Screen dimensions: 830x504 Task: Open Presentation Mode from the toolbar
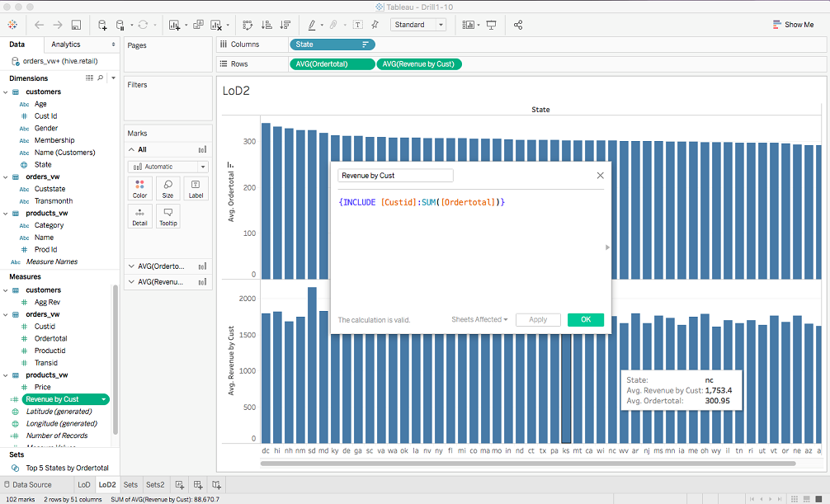(x=492, y=25)
